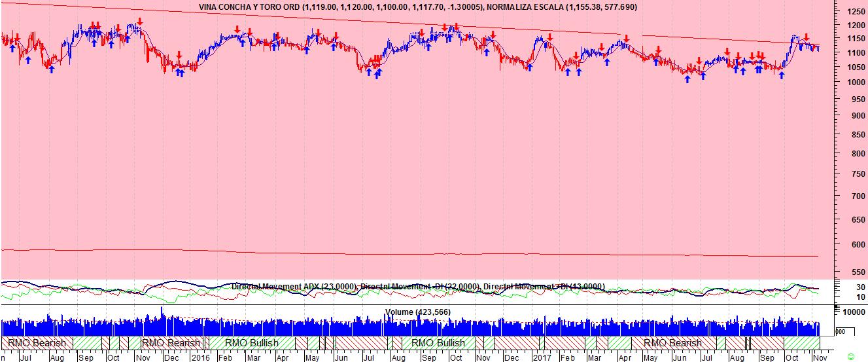Click the red sell arrow above November 2015 peak
Screen dimensions: 868x362
pyautogui.click(x=140, y=22)
